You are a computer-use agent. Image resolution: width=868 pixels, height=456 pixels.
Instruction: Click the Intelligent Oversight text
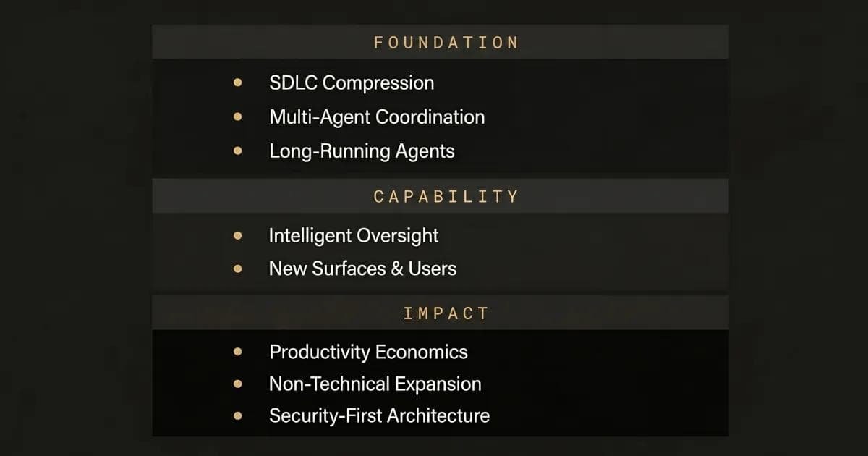[354, 236]
